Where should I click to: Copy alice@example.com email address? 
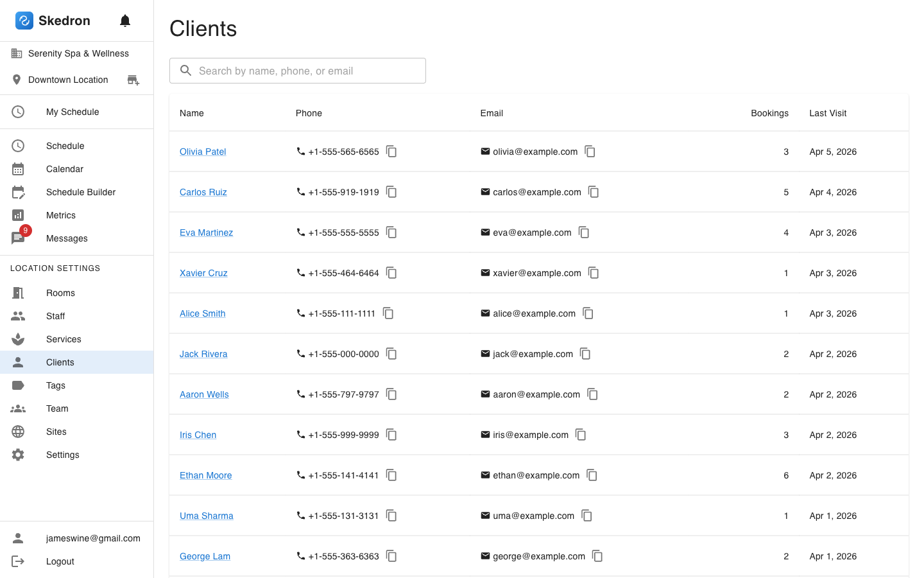[x=588, y=313]
